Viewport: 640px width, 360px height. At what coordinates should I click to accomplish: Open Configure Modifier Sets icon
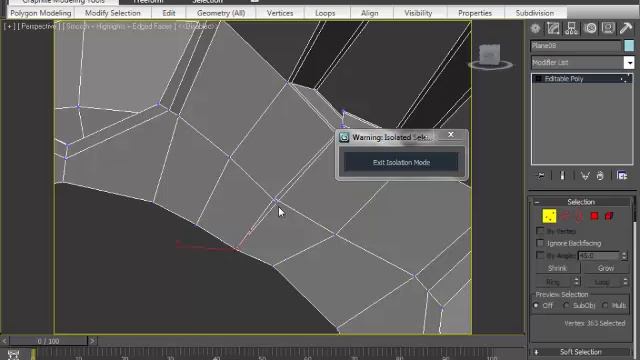click(622, 176)
